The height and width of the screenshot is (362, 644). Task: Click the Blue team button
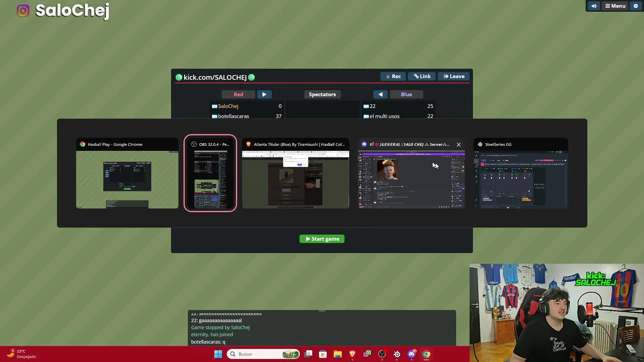coord(406,95)
